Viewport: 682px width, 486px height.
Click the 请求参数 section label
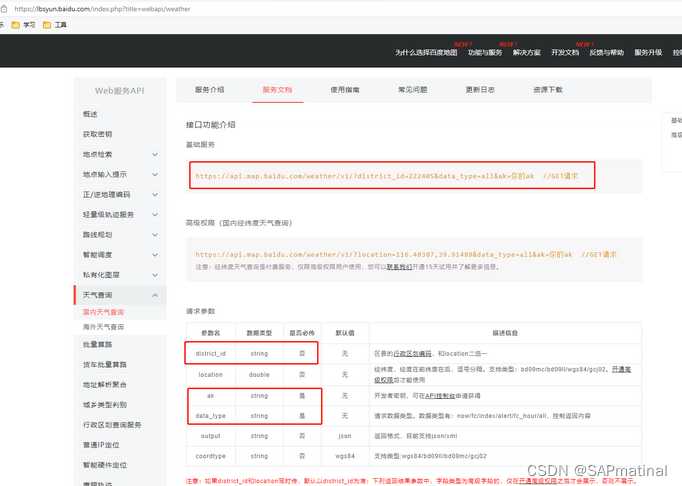click(x=201, y=311)
